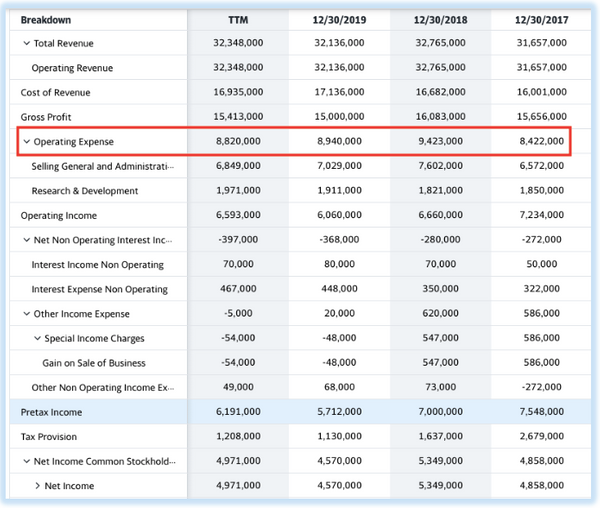Click Interest Income Non Operating label
The height and width of the screenshot is (508, 600).
click(x=98, y=265)
